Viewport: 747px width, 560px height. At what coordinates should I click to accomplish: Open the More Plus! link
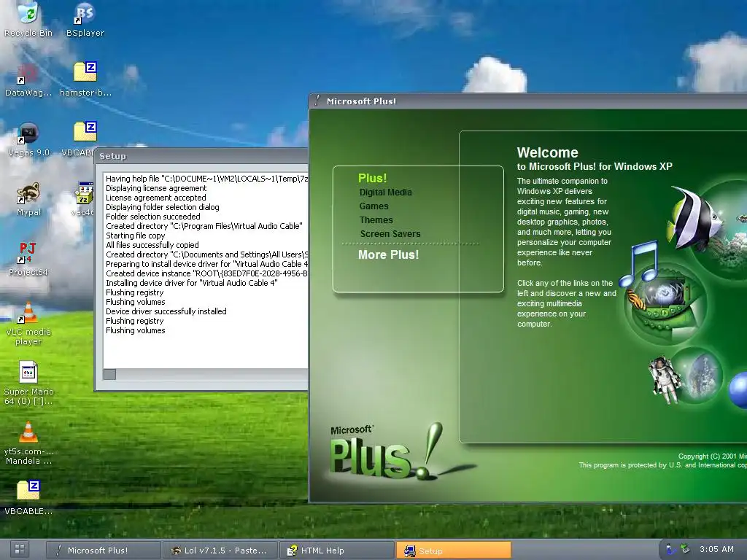[388, 254]
